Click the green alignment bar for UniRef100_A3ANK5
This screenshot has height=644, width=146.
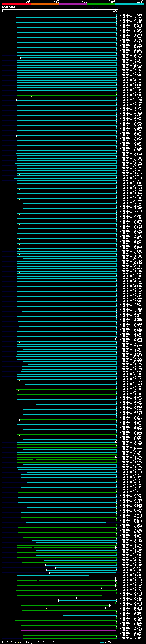pos(67,95)
